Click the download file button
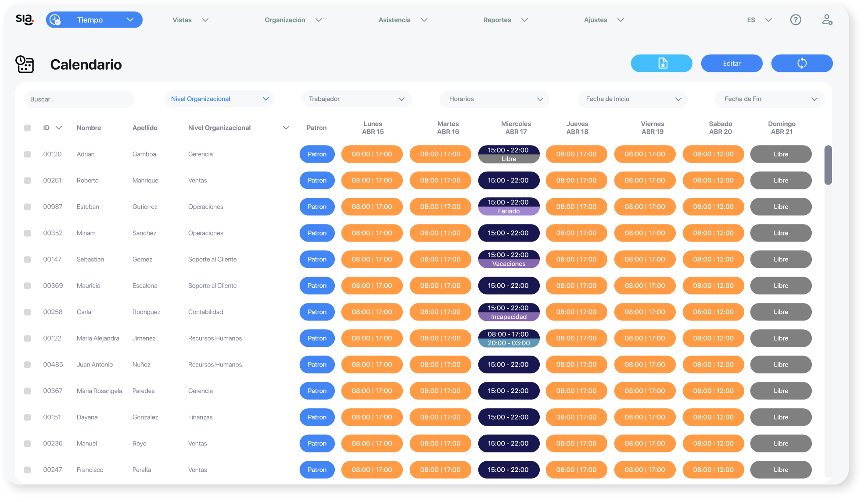 pos(662,64)
